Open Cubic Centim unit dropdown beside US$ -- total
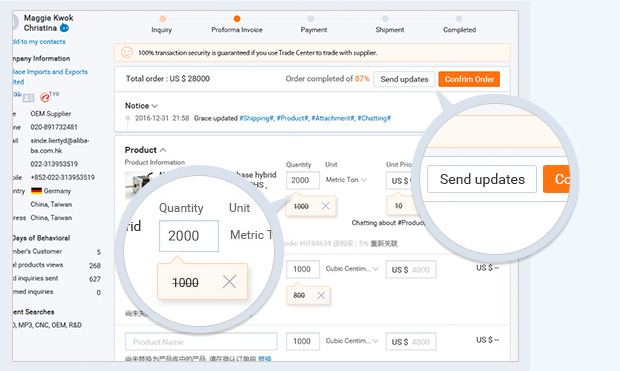Screen dimensions: 620x371 [352, 269]
